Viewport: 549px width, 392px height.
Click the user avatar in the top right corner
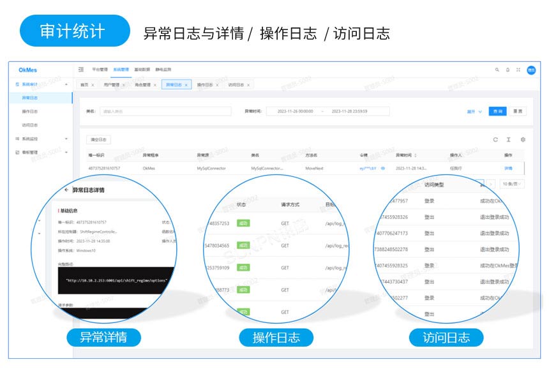coord(531,70)
